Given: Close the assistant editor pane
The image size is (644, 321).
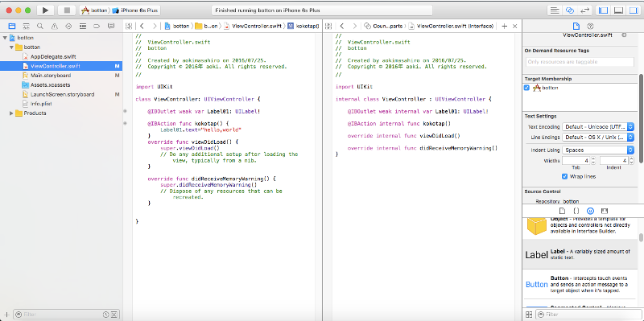Looking at the screenshot, I should [515, 26].
